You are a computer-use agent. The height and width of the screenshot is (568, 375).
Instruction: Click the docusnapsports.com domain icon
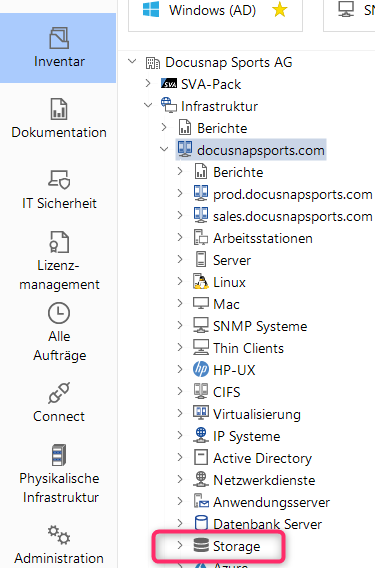(185, 149)
